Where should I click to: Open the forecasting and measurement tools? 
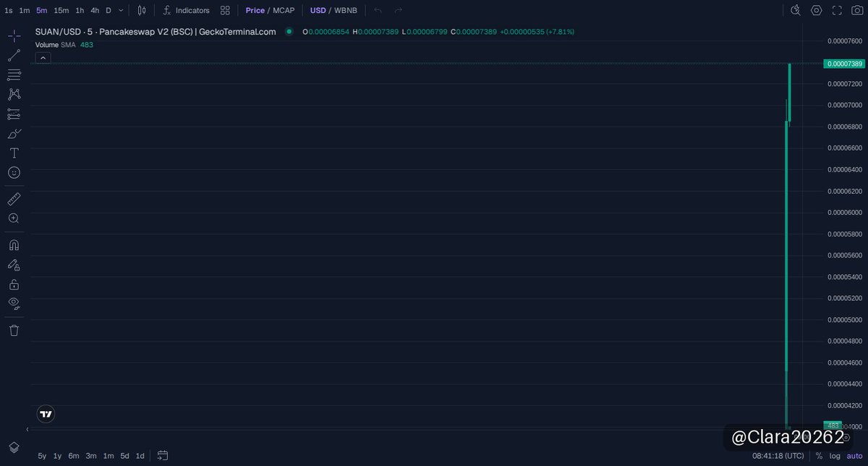coord(14,114)
